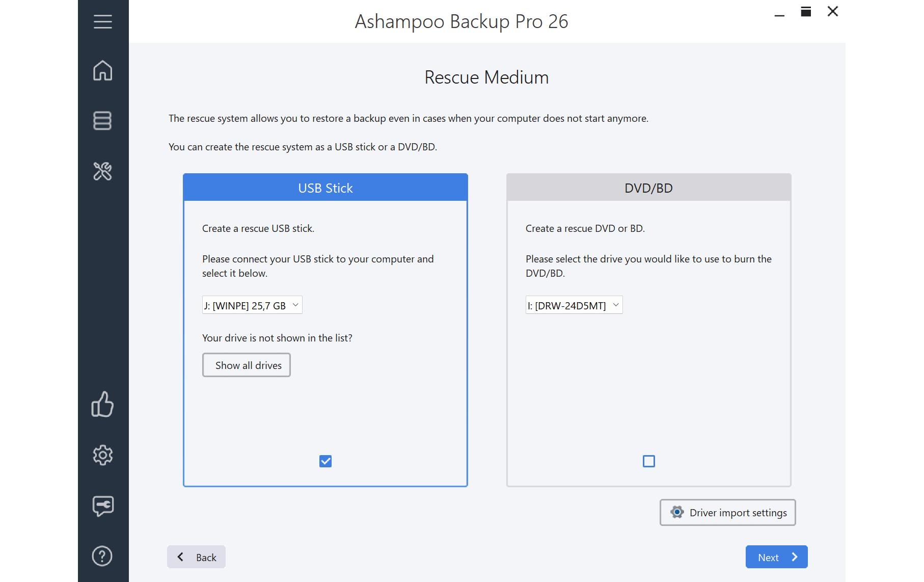This screenshot has width=924, height=582.
Task: Open the rescue tools wrench icon
Action: coord(102,171)
